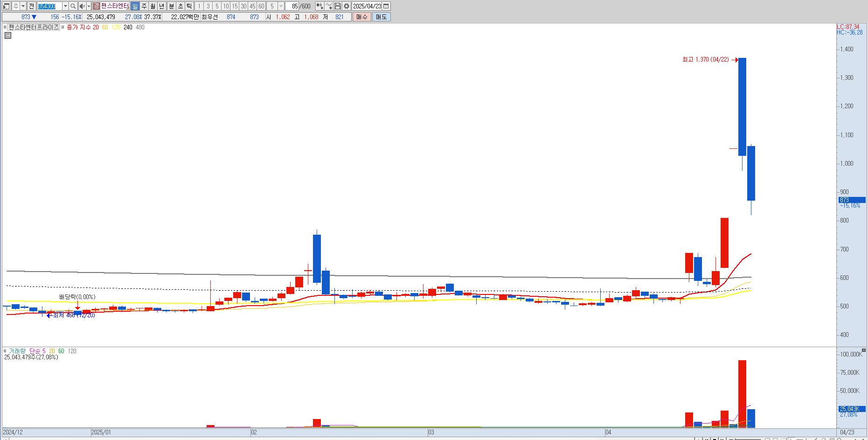Image resolution: width=868 pixels, height=440 pixels.
Task: Switch to the 초 seconds period tab
Action: tap(180, 6)
